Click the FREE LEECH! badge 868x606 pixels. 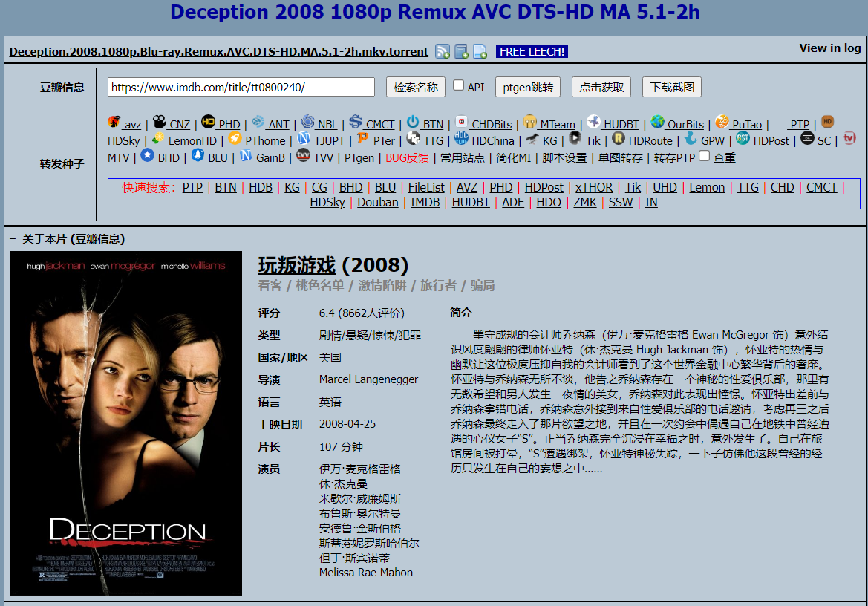(x=532, y=51)
